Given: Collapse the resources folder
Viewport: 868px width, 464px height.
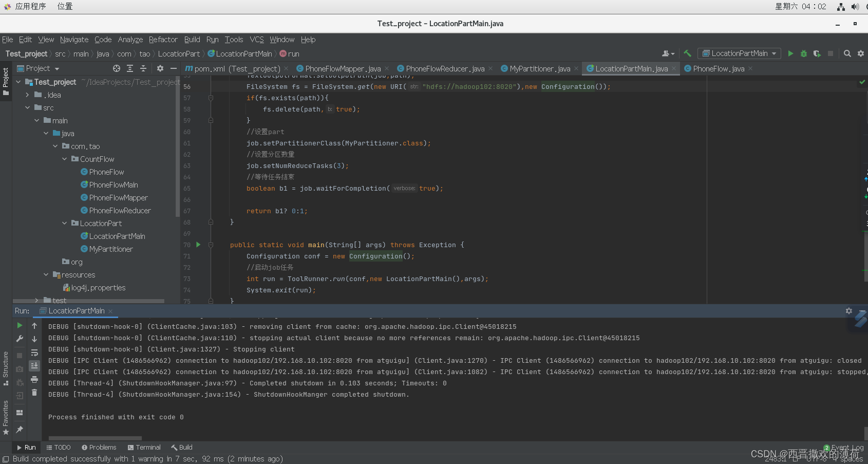Looking at the screenshot, I should click(46, 274).
